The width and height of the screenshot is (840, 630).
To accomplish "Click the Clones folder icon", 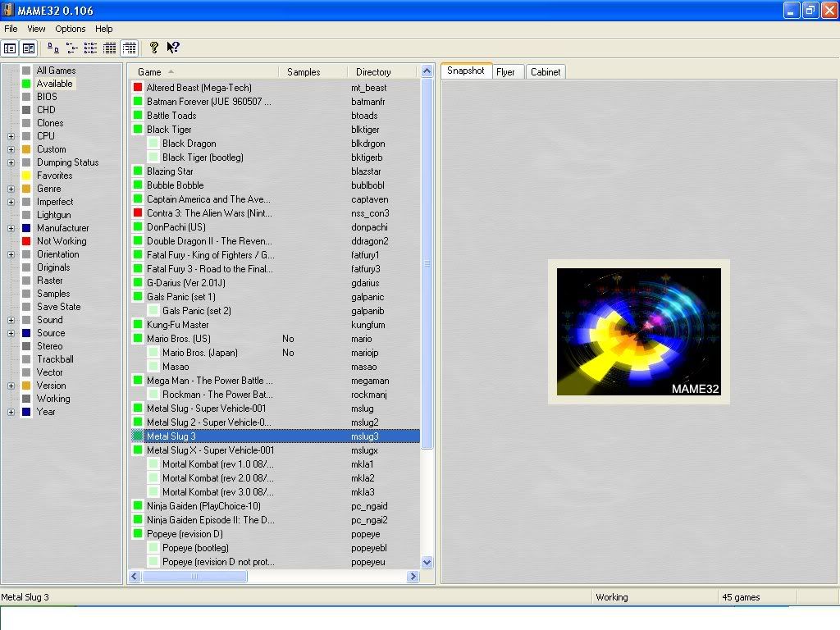I will [x=25, y=123].
